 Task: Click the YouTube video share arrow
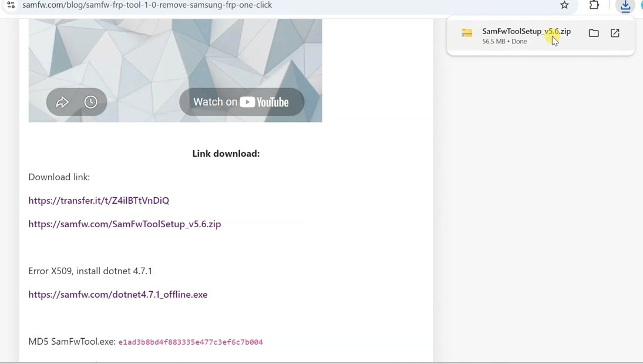tap(62, 102)
